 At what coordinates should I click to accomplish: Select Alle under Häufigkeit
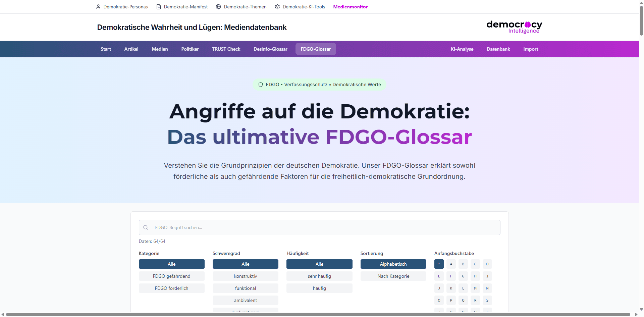[319, 264]
